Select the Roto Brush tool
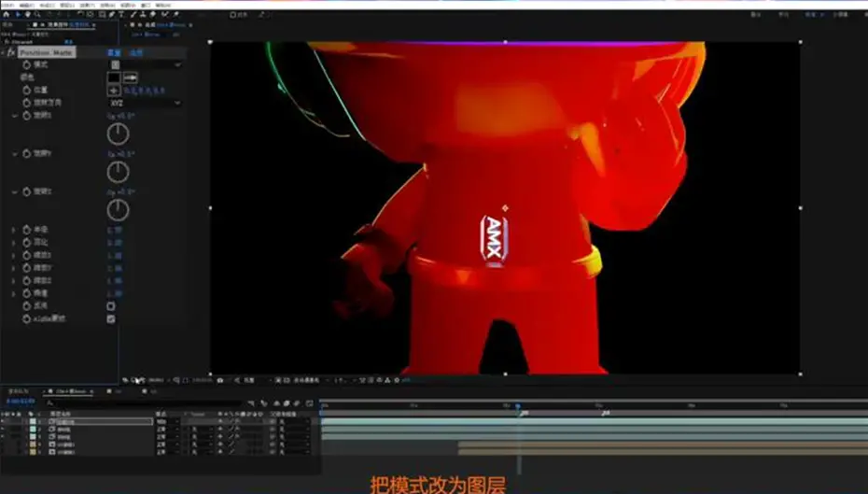Viewport: 868px width, 494px height. click(x=164, y=14)
